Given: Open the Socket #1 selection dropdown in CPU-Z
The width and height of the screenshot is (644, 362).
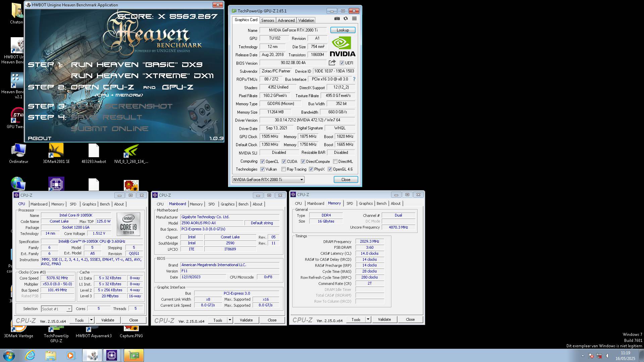Looking at the screenshot, I should click(x=56, y=309).
